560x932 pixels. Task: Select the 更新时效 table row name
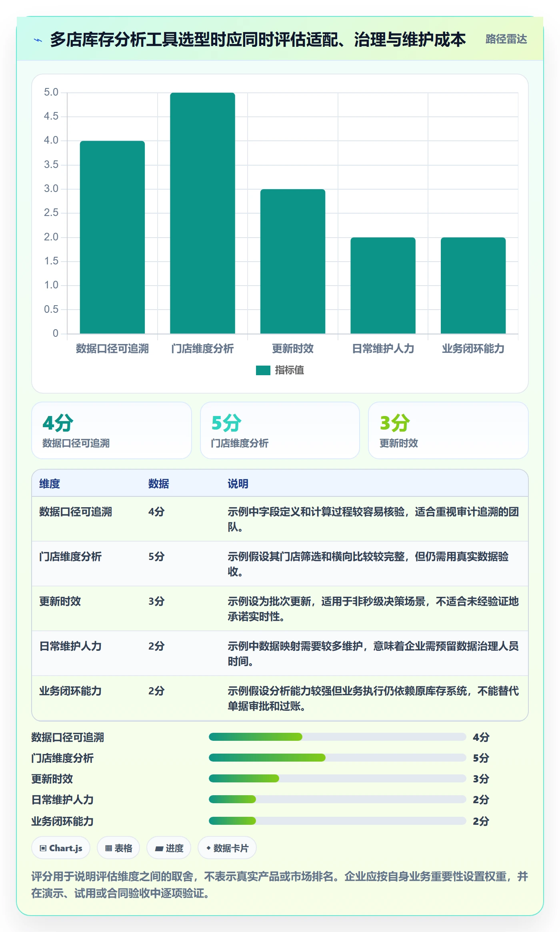60,601
